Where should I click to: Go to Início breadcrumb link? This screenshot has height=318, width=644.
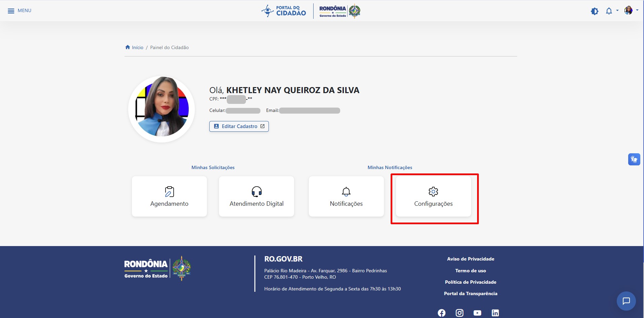coord(137,47)
